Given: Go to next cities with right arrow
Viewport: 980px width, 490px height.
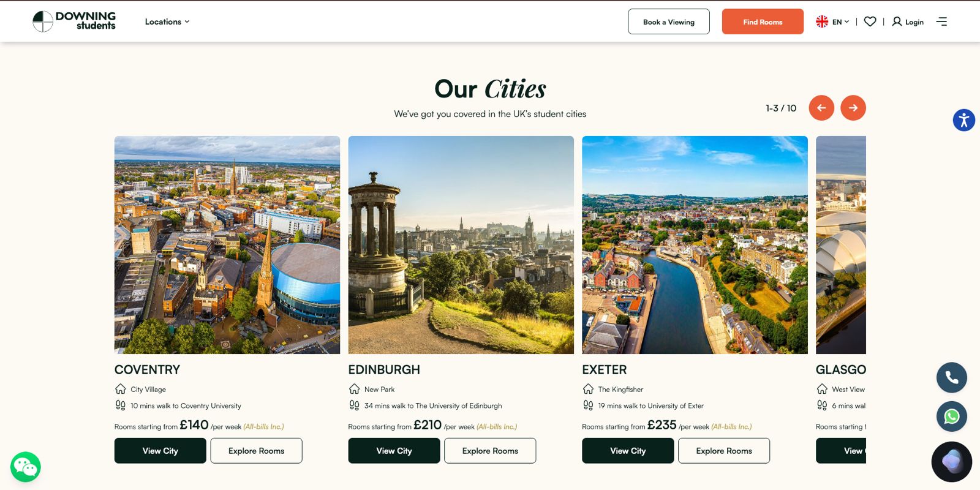Looking at the screenshot, I should [x=853, y=108].
